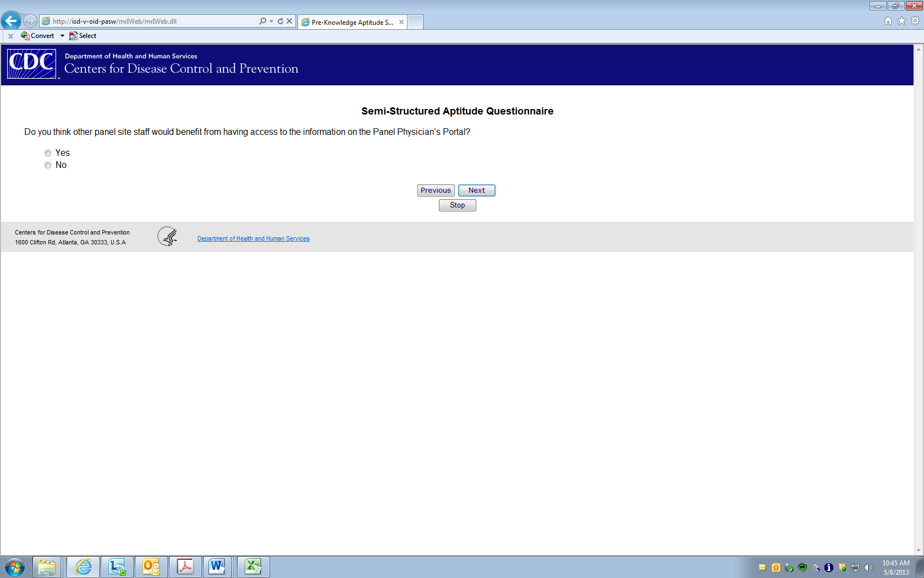Screen dimensions: 924x578
Task: Click the search magnifier in the address bar
Action: [x=263, y=21]
